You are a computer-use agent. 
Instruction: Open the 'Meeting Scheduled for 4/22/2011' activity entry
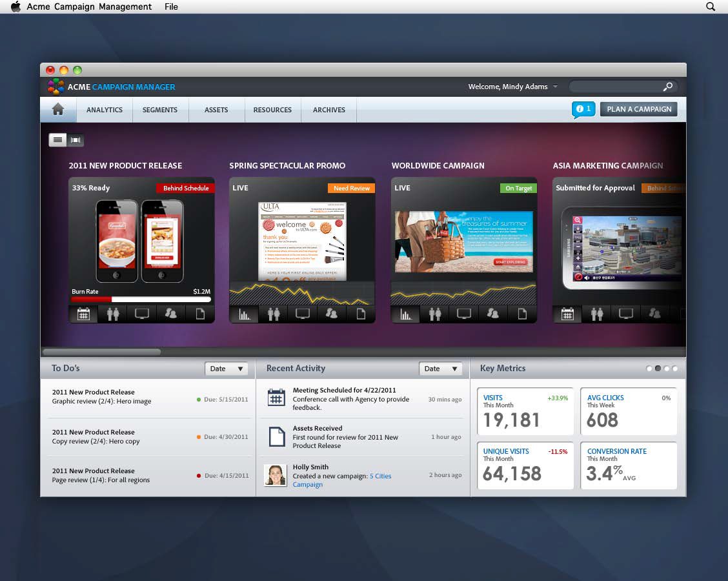click(363, 398)
